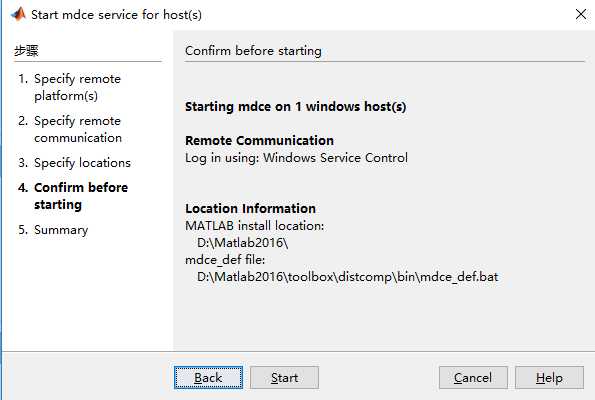Click the Log in using Windows Service Control line
This screenshot has height=400, width=595.
point(296,158)
